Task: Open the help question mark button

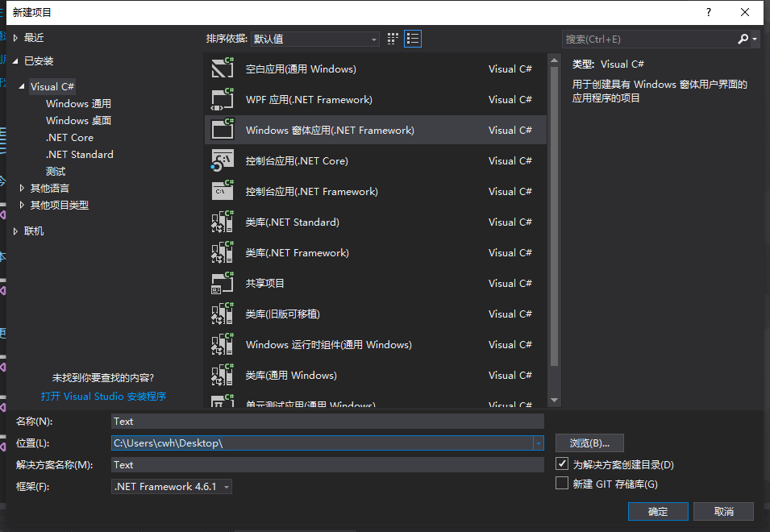Action: pos(708,12)
